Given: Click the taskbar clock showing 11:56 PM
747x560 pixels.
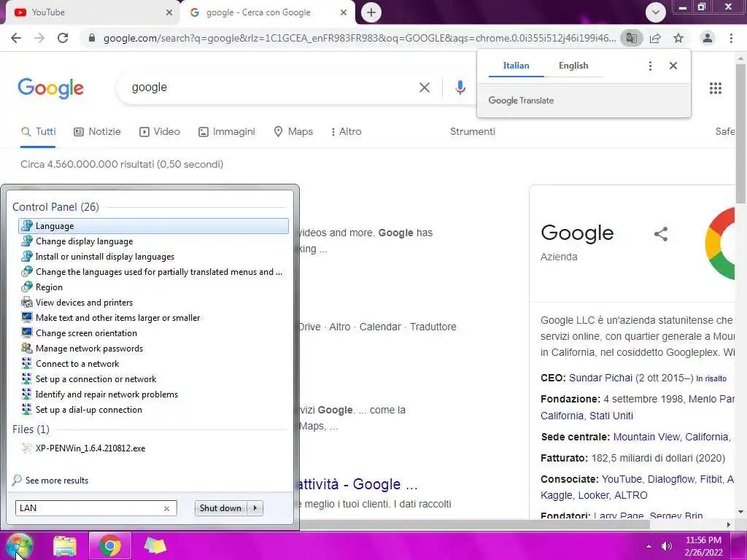Looking at the screenshot, I should [x=703, y=546].
